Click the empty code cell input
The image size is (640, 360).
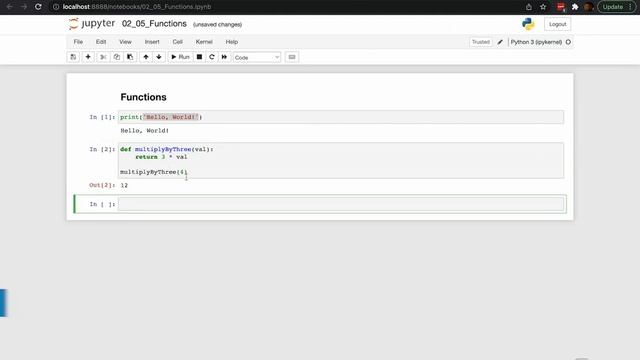(x=341, y=204)
